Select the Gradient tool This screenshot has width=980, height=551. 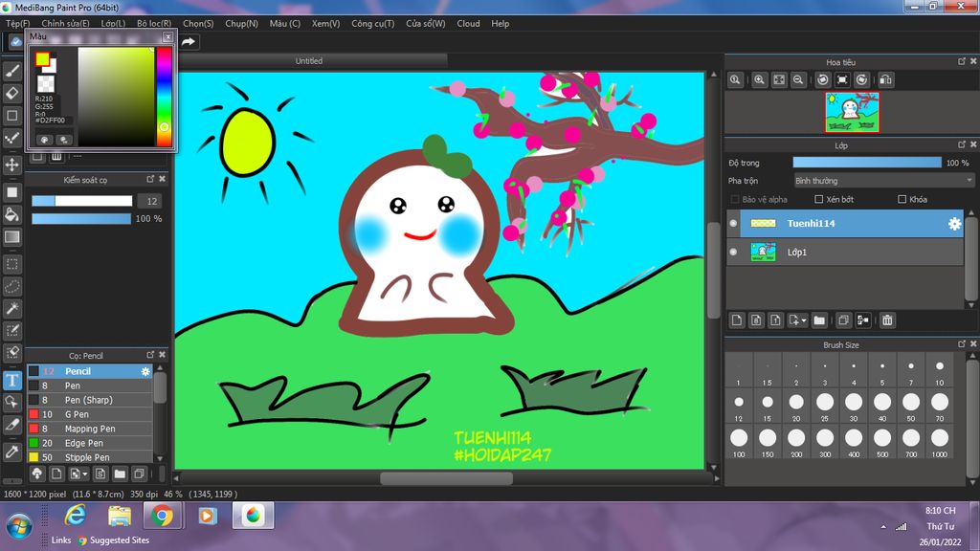[11, 237]
